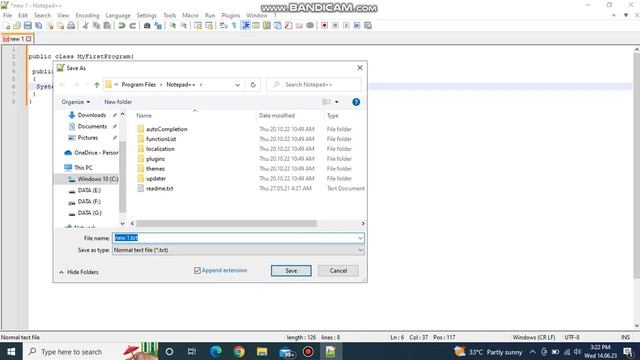Open Plugins menu

231,15
